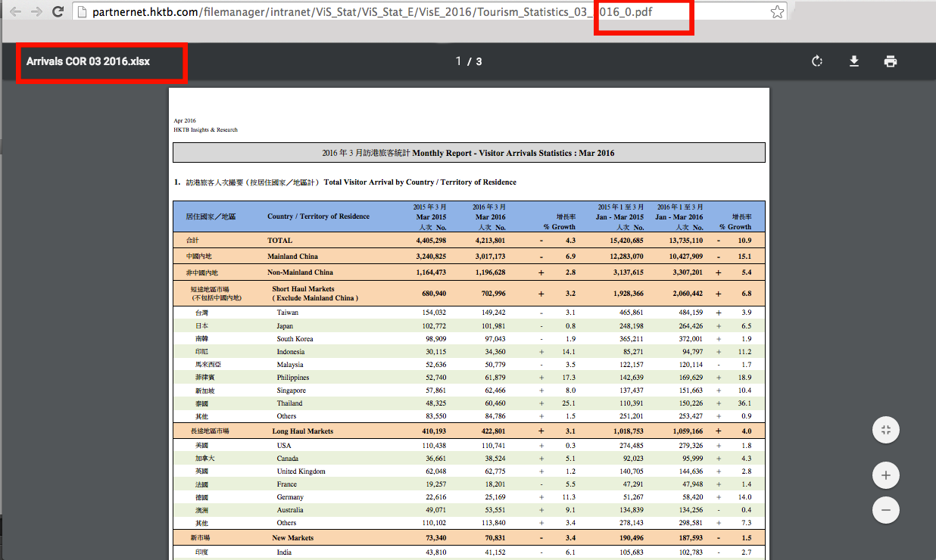Click the Long Haul Markets row heading
The image size is (936, 560).
[x=303, y=431]
